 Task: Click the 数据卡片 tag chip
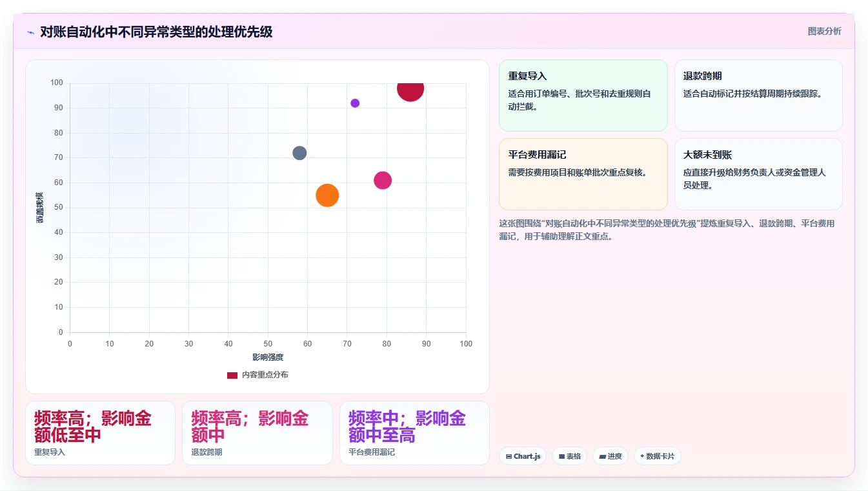point(657,456)
